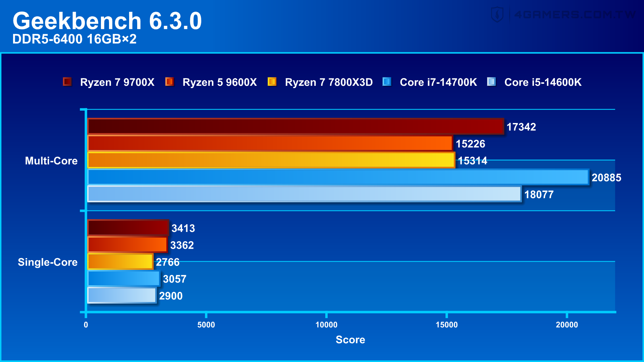Click the Ryzen 7 7800X3D legend color swatch
This screenshot has width=644, height=362.
click(x=272, y=81)
